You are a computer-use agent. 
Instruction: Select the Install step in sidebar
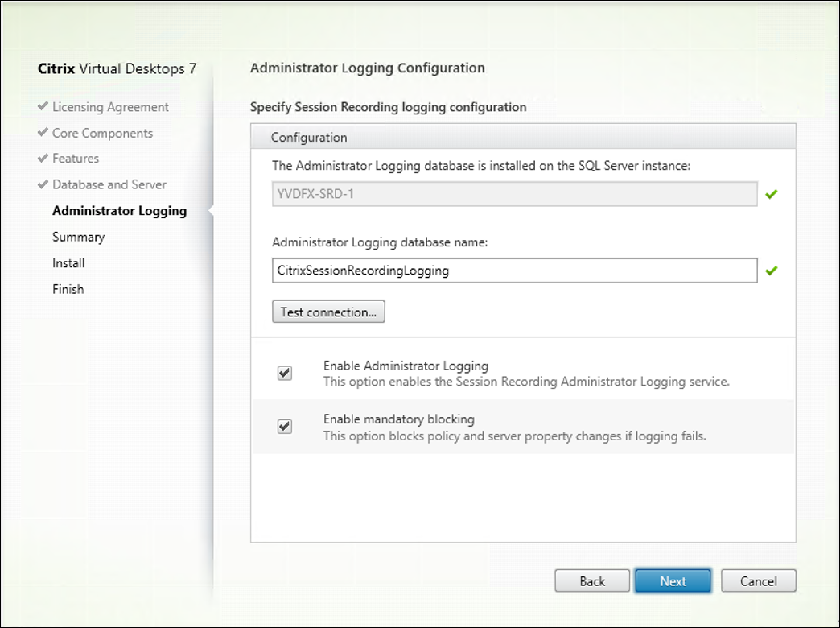(68, 262)
